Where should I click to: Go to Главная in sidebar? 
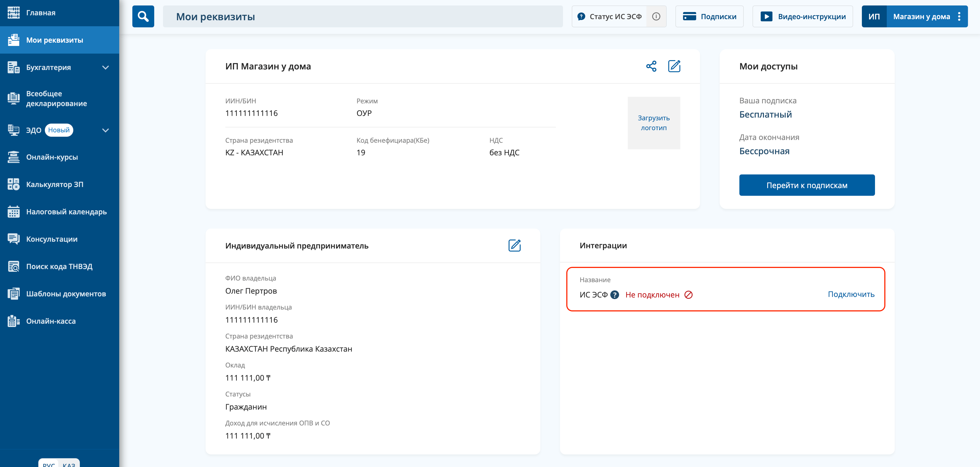pyautogui.click(x=41, y=13)
